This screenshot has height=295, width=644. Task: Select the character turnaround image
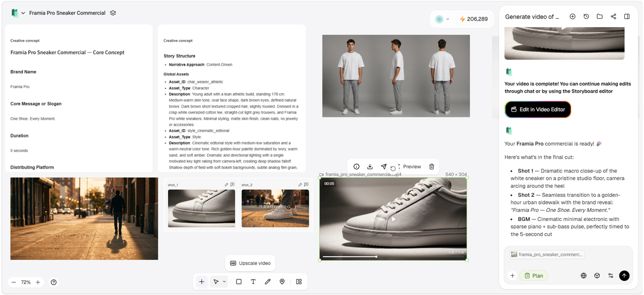tap(396, 76)
